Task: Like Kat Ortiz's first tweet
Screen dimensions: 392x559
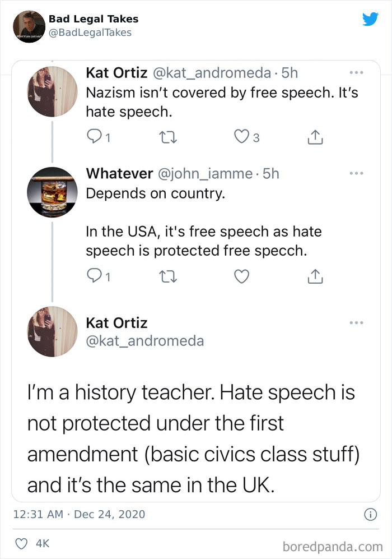Action: pyautogui.click(x=242, y=136)
